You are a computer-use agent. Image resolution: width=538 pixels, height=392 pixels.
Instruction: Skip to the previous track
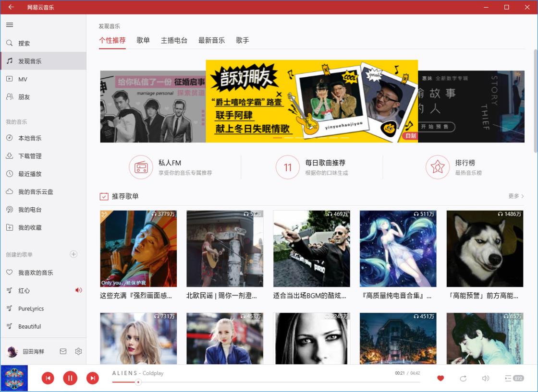[x=48, y=378]
